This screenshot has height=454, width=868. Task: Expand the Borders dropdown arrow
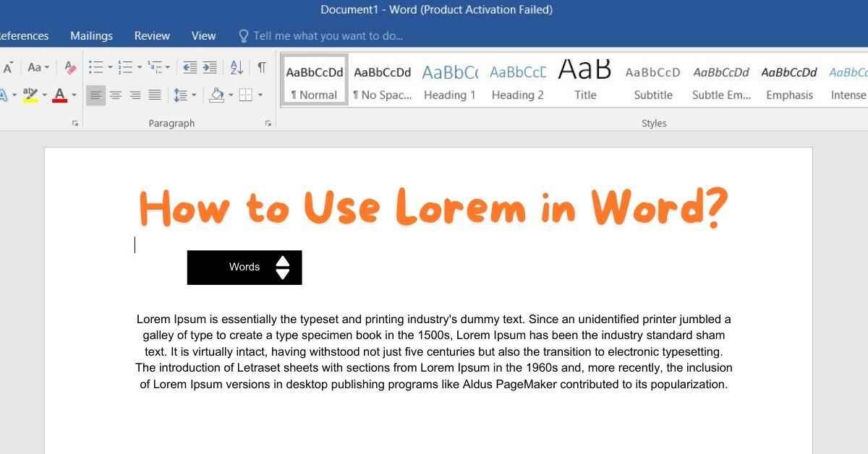click(260, 95)
